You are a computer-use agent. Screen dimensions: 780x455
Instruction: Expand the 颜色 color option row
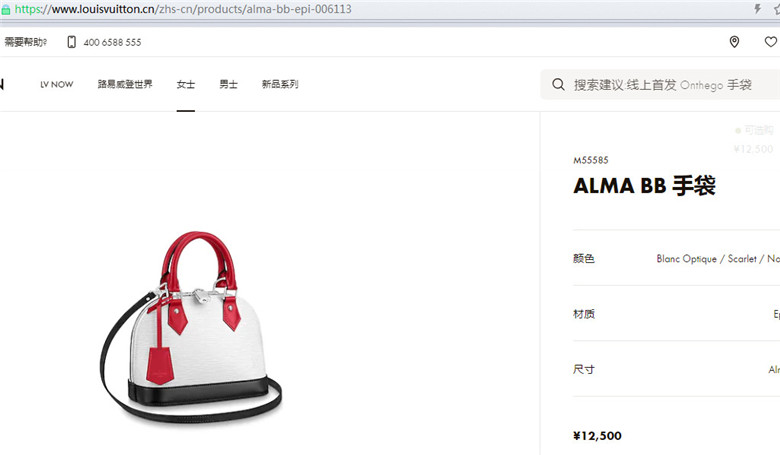pos(676,259)
